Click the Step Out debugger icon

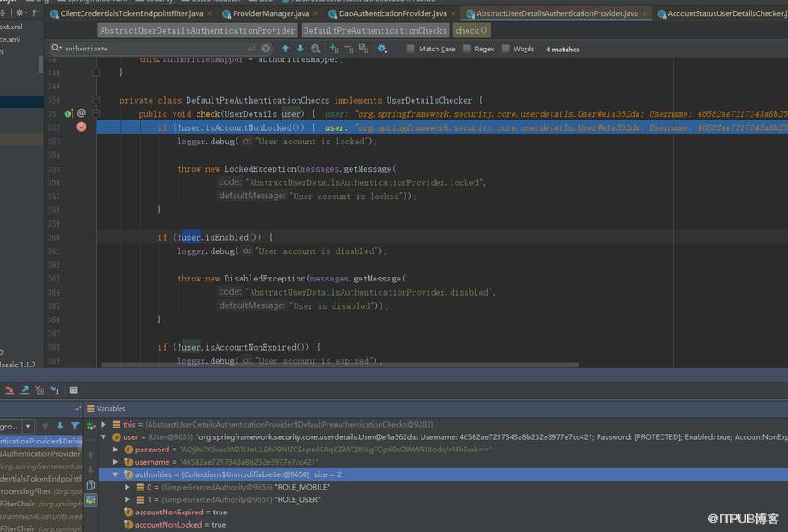pyautogui.click(x=25, y=390)
